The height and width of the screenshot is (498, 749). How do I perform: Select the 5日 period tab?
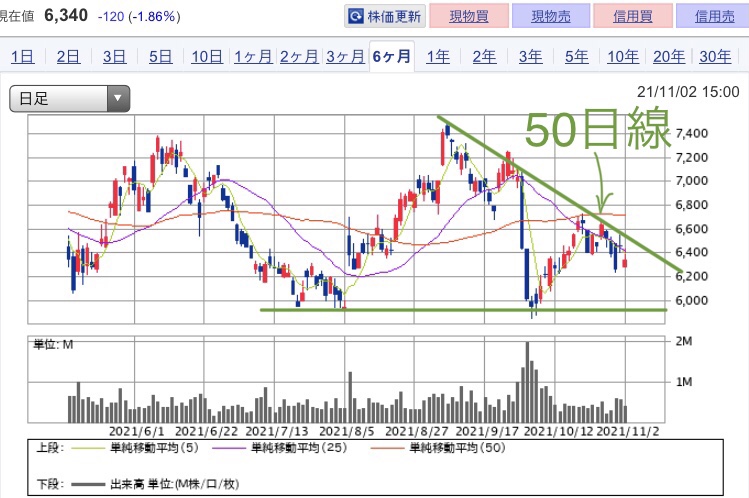(x=160, y=57)
